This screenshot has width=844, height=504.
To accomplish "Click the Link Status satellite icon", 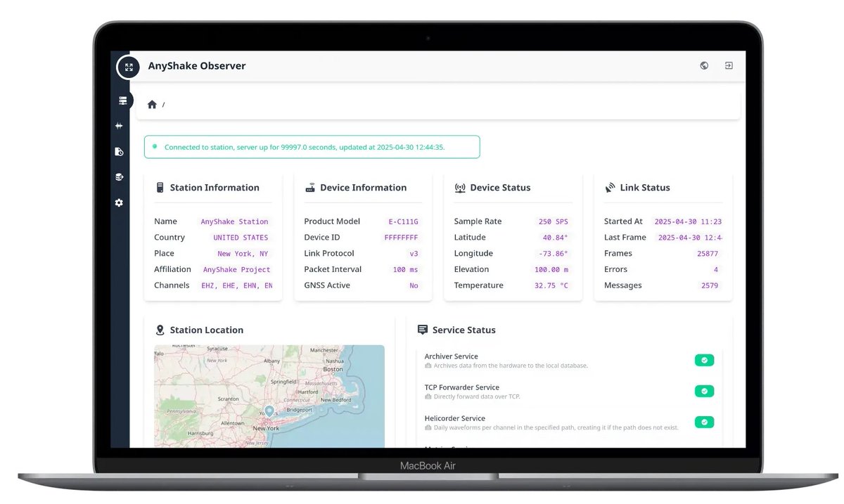I will coord(610,188).
